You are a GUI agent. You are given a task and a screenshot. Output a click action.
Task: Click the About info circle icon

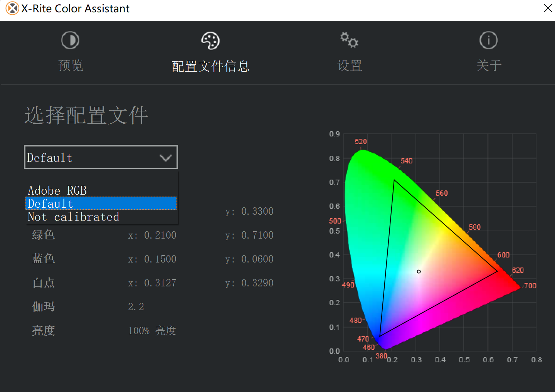(x=489, y=40)
